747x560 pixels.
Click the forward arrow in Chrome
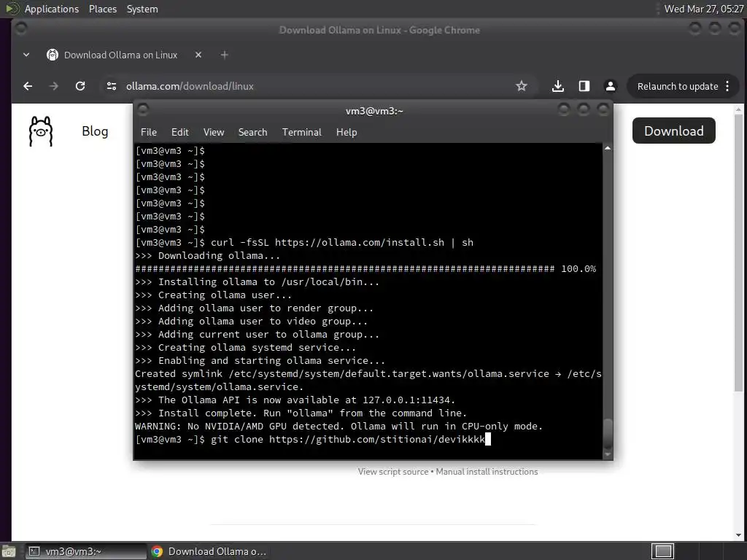click(54, 86)
